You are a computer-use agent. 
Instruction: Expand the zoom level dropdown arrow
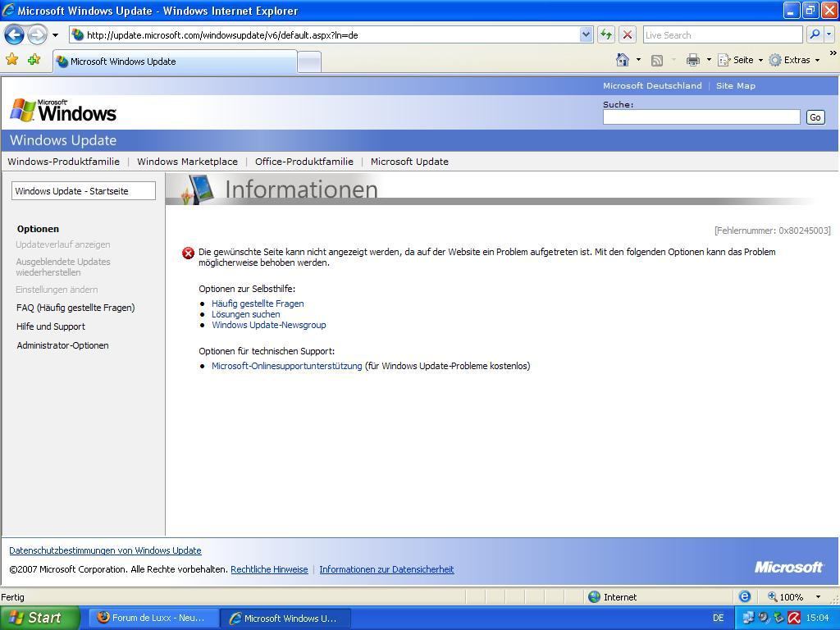click(818, 597)
